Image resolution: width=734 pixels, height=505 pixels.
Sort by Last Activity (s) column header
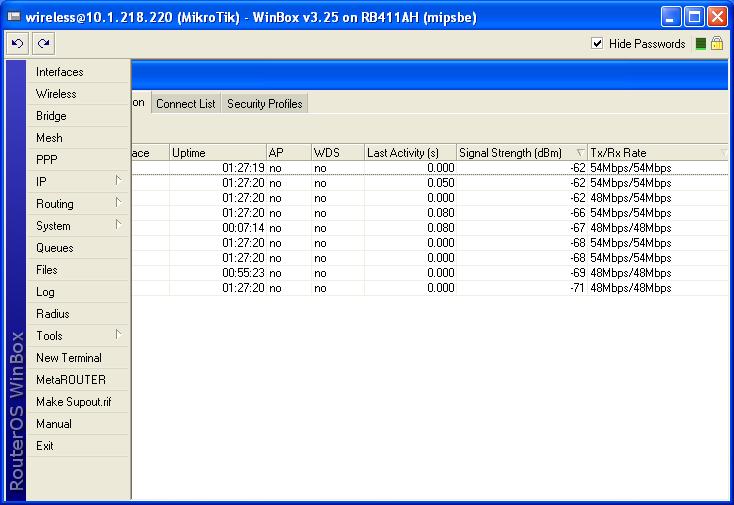[410, 153]
